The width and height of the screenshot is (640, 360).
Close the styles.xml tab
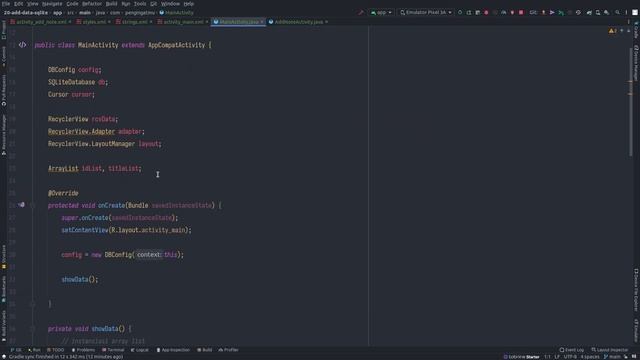click(109, 22)
